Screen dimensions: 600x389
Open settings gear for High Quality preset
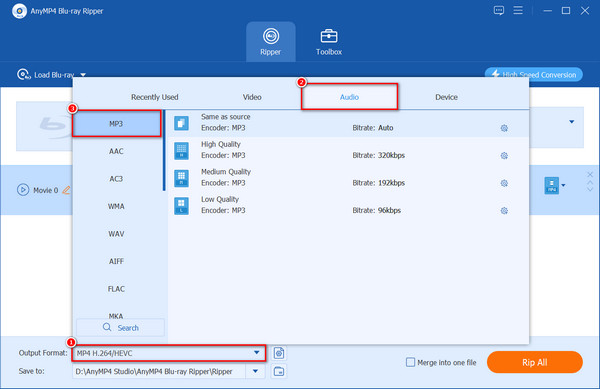click(x=504, y=156)
